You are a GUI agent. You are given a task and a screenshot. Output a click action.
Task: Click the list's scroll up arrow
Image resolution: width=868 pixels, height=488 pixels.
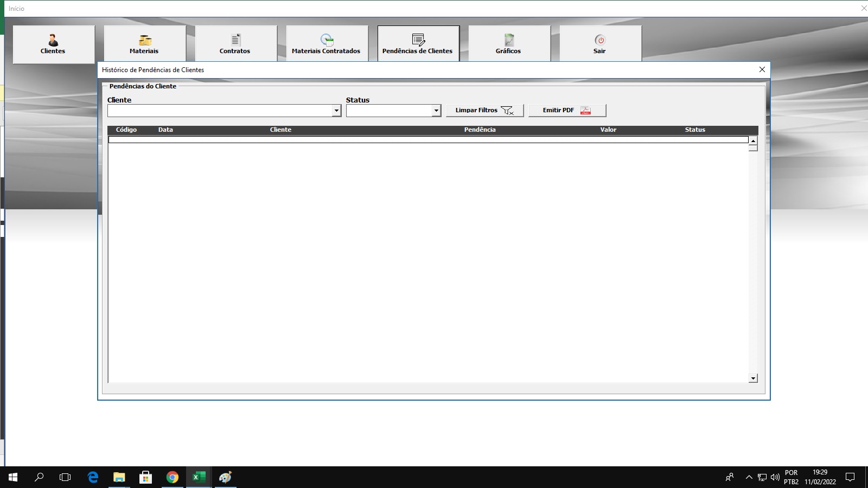click(753, 140)
